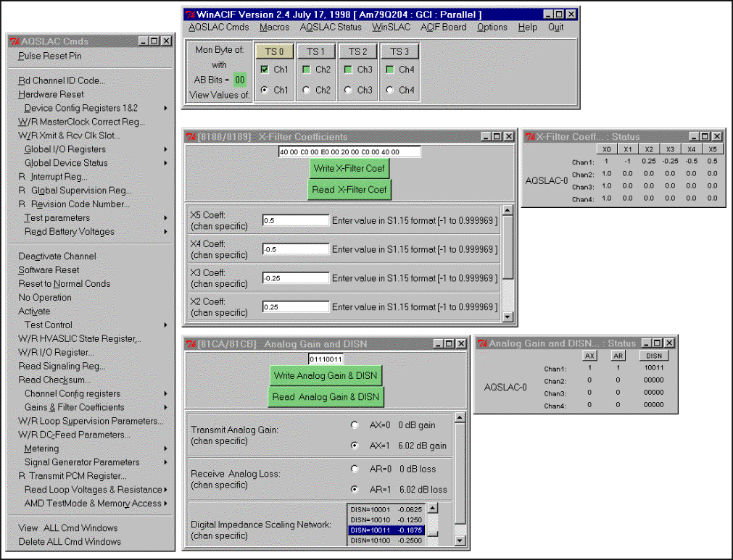Select Ch2 radio button for View Values
The width and height of the screenshot is (733, 560).
point(307,91)
